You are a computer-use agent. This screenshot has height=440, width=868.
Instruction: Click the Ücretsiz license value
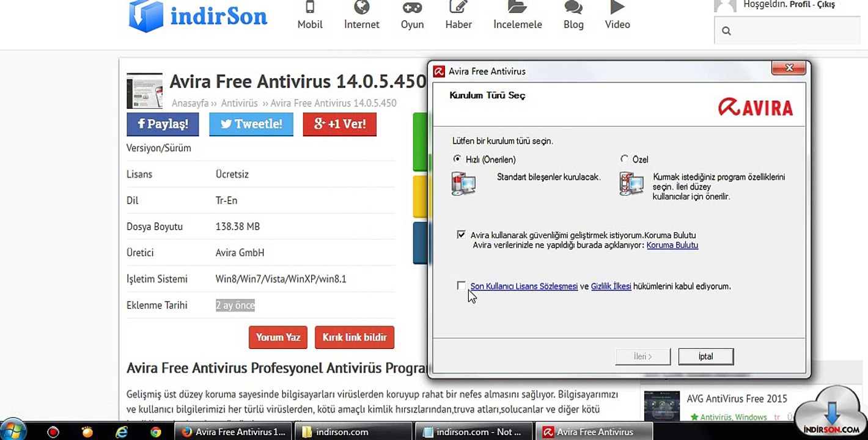232,174
